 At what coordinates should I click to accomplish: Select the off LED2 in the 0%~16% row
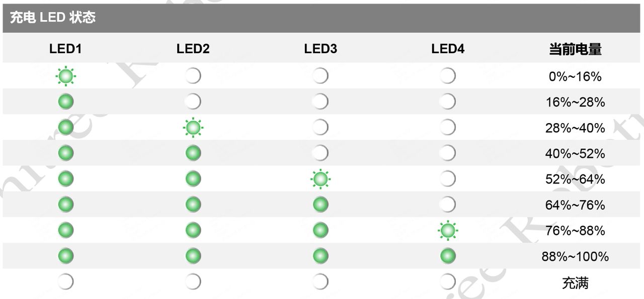(193, 76)
